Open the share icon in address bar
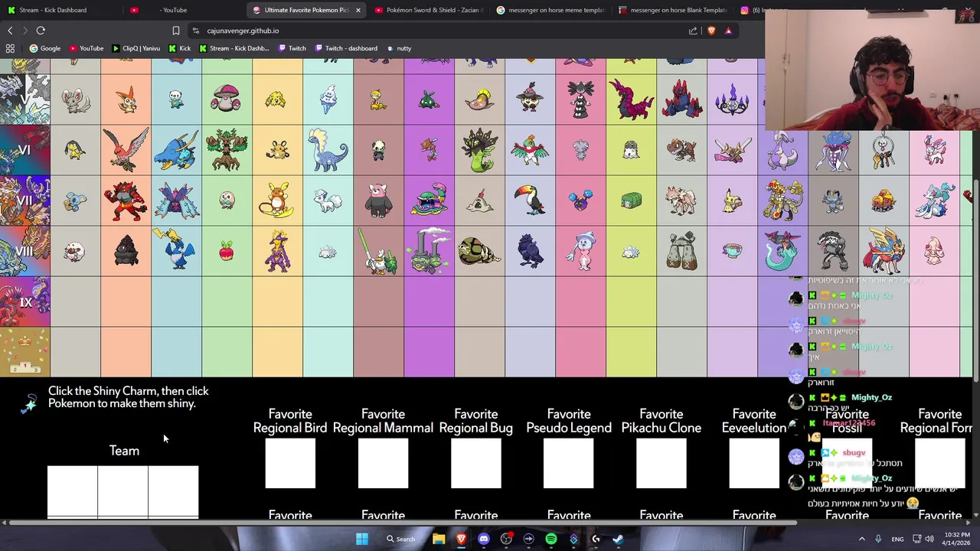 click(x=693, y=31)
